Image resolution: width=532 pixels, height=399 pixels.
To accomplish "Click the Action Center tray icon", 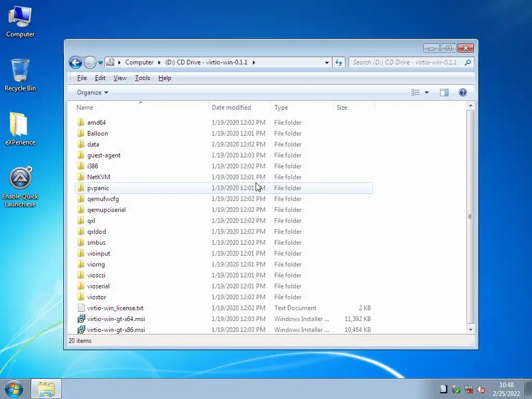I will pyautogui.click(x=444, y=389).
